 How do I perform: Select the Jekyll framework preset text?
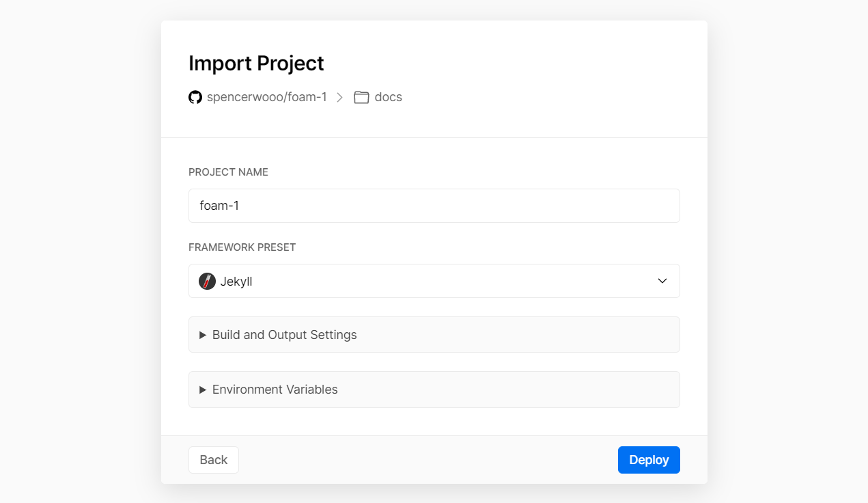[x=236, y=281]
